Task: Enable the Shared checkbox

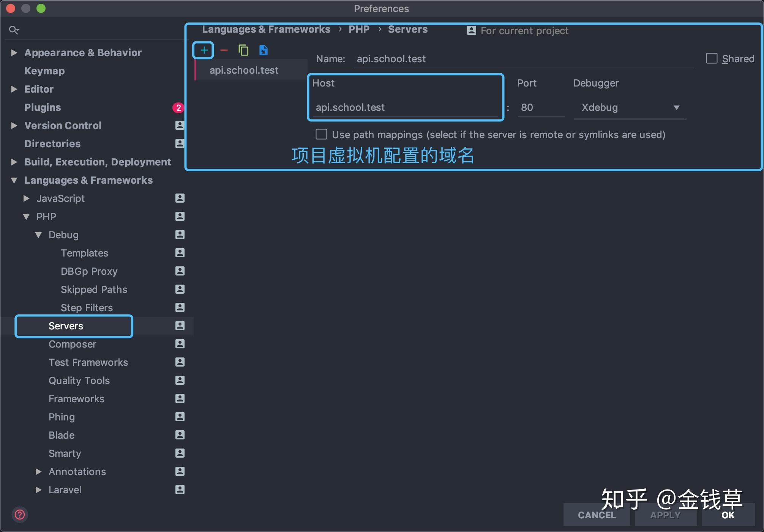Action: click(712, 58)
